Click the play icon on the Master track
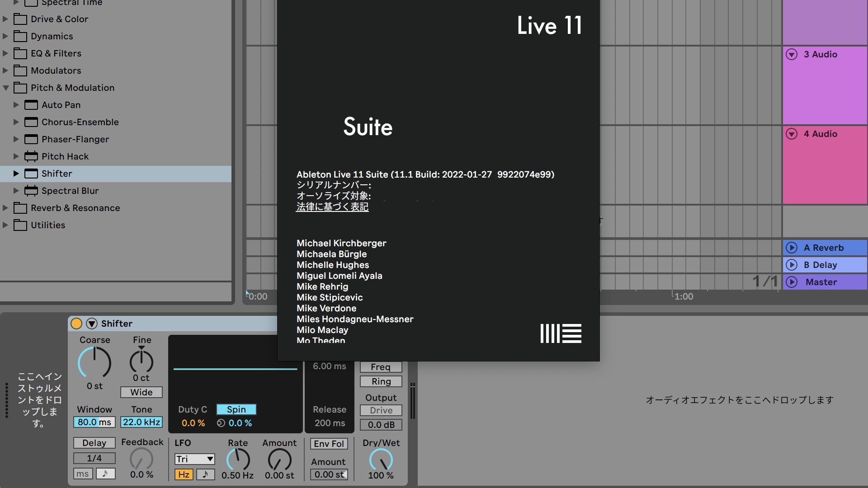This screenshot has width=868, height=488. [x=792, y=282]
